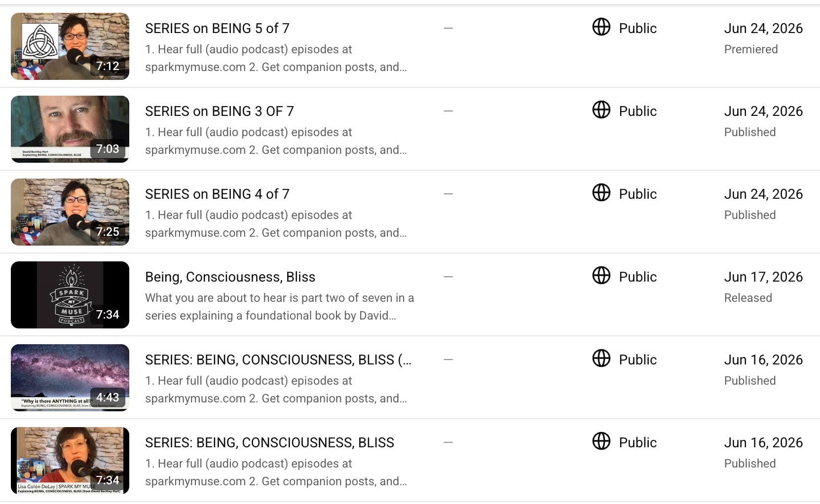Image resolution: width=820 pixels, height=504 pixels.
Task: Select the Public visibility label of 5 of 7 video
Action: (637, 29)
